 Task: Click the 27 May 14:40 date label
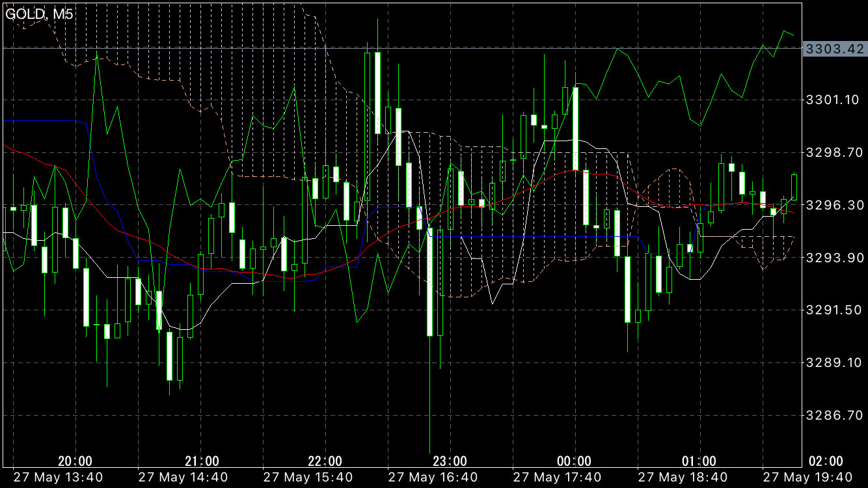[x=183, y=478]
